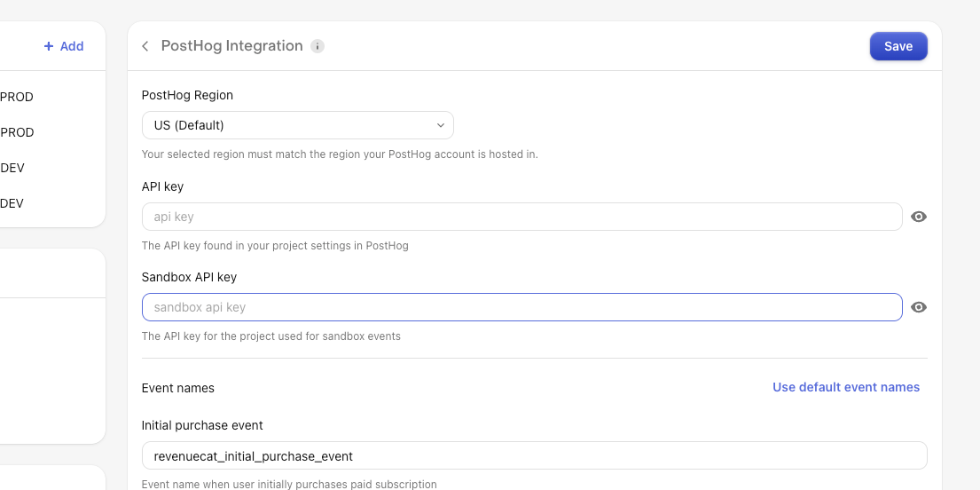Select the first PROD entry in the sidebar
The height and width of the screenshot is (490, 980).
[x=17, y=97]
